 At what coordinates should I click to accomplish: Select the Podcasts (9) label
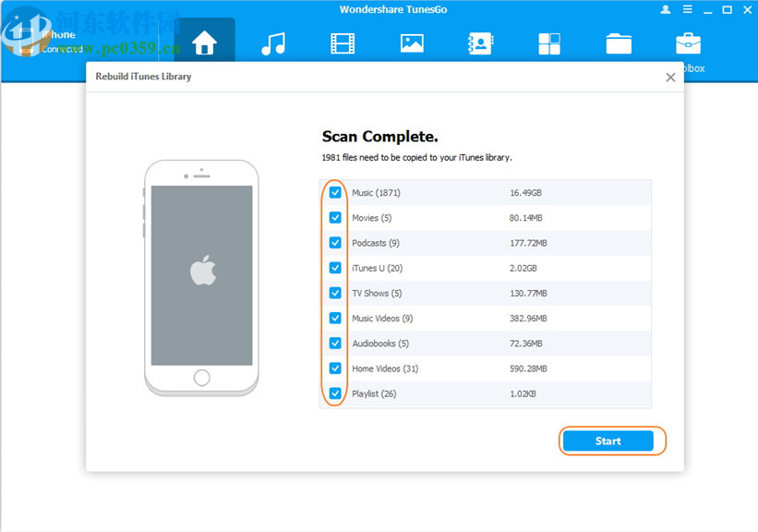point(376,243)
